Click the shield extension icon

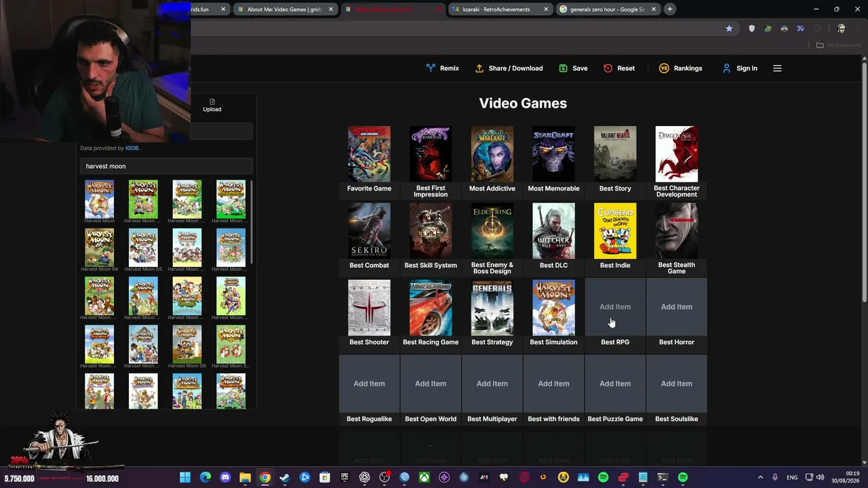[x=751, y=28]
